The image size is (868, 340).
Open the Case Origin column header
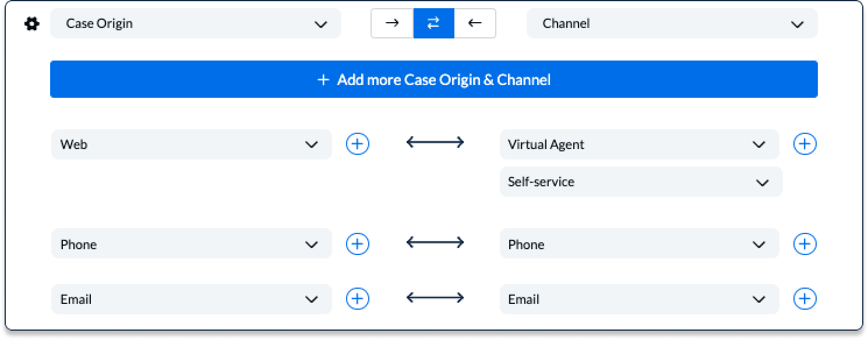(195, 23)
